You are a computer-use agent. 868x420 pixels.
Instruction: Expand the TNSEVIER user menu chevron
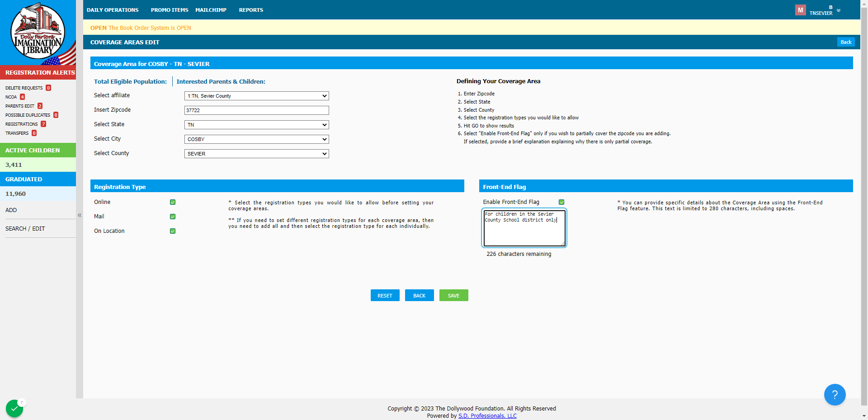click(x=839, y=10)
